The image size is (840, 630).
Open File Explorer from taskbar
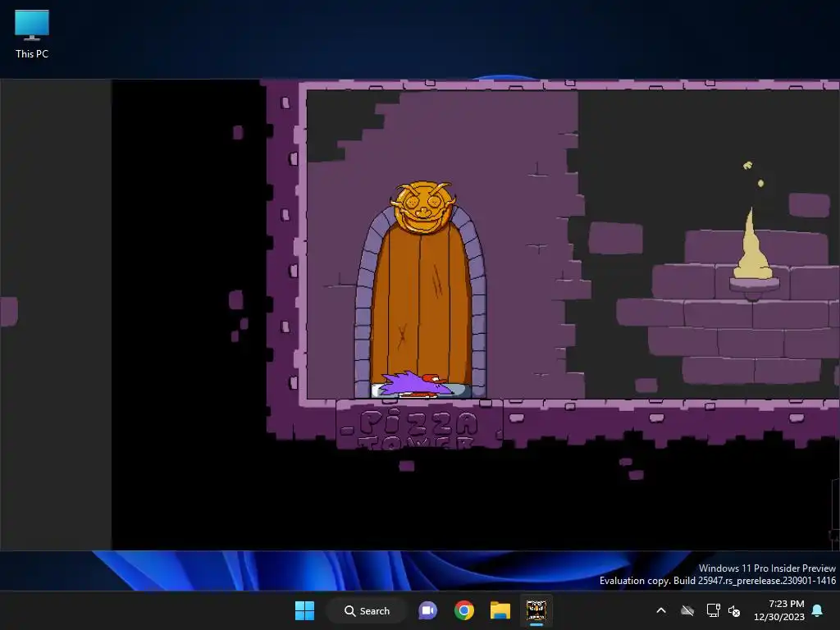pyautogui.click(x=500, y=610)
